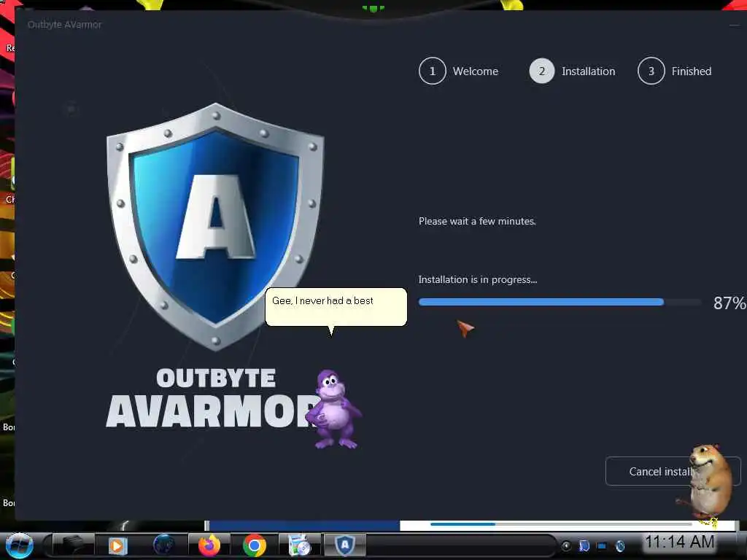
Task: Click the Outbyte AVarmor shield logo
Action: [x=215, y=227]
